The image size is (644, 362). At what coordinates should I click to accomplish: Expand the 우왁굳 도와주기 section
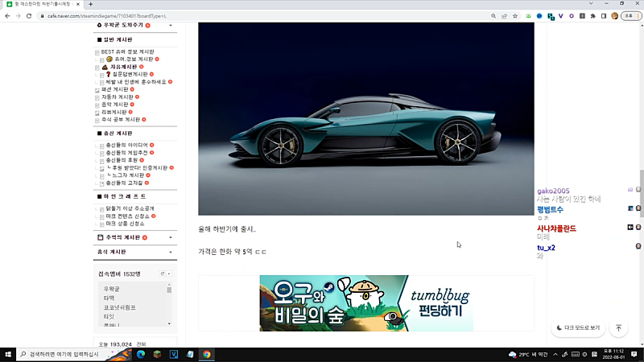171,26
